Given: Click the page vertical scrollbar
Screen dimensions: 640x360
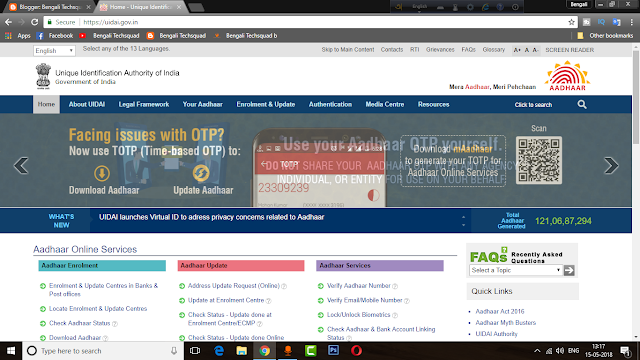Looking at the screenshot, I should point(636,192).
